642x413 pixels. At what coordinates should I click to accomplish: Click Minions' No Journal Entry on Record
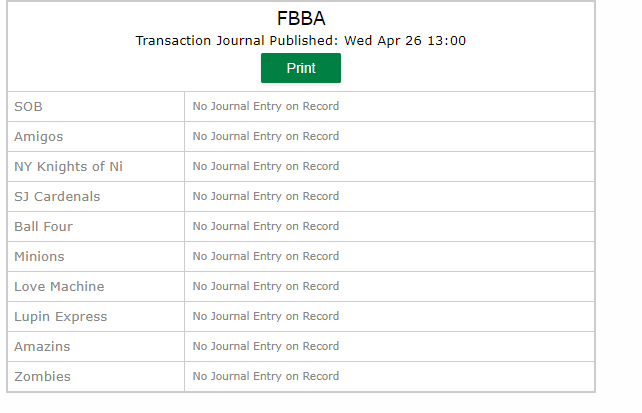click(x=266, y=256)
